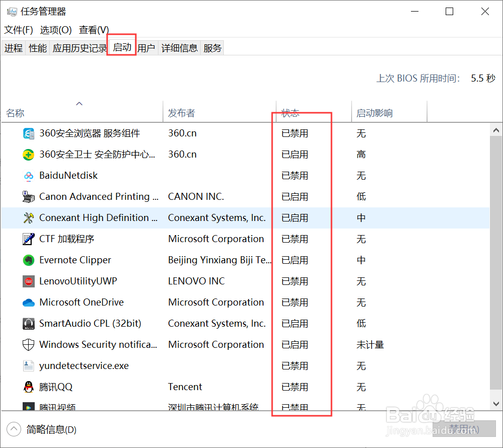Click the Conexant High Definition tools icon
The image size is (503, 448).
[x=29, y=218]
